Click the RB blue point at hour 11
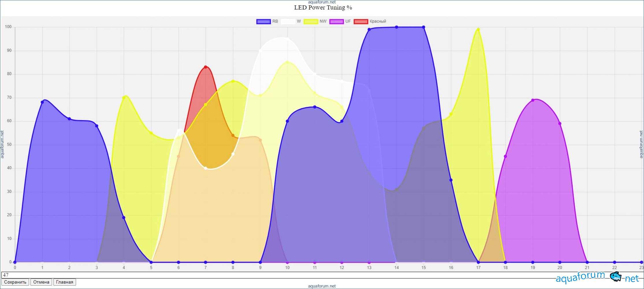This screenshot has height=289, width=644. pos(315,107)
